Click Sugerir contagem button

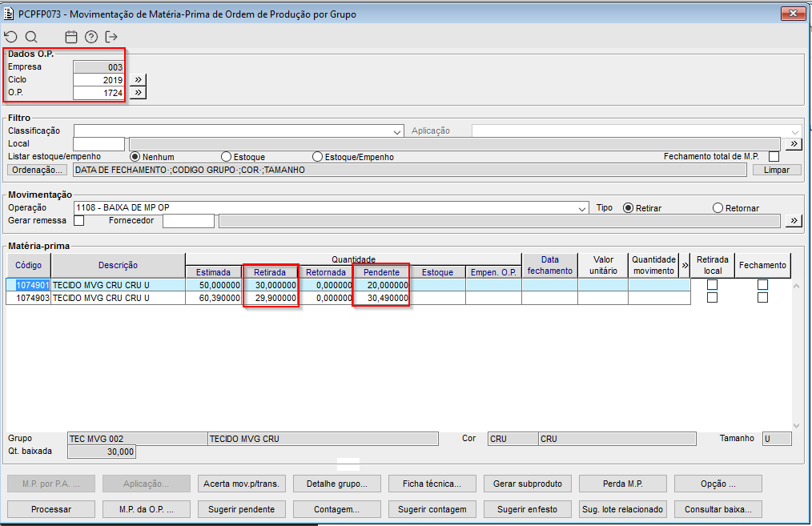coord(432,509)
